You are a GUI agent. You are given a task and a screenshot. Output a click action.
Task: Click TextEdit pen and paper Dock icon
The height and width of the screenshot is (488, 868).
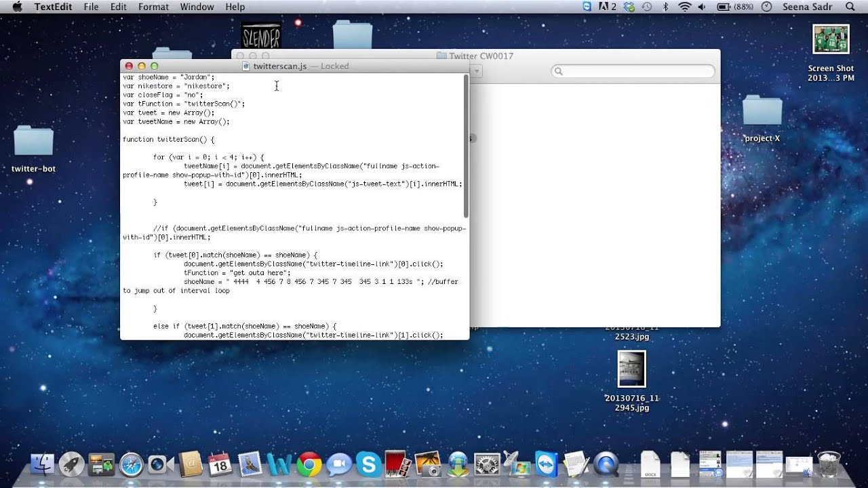[x=576, y=464]
